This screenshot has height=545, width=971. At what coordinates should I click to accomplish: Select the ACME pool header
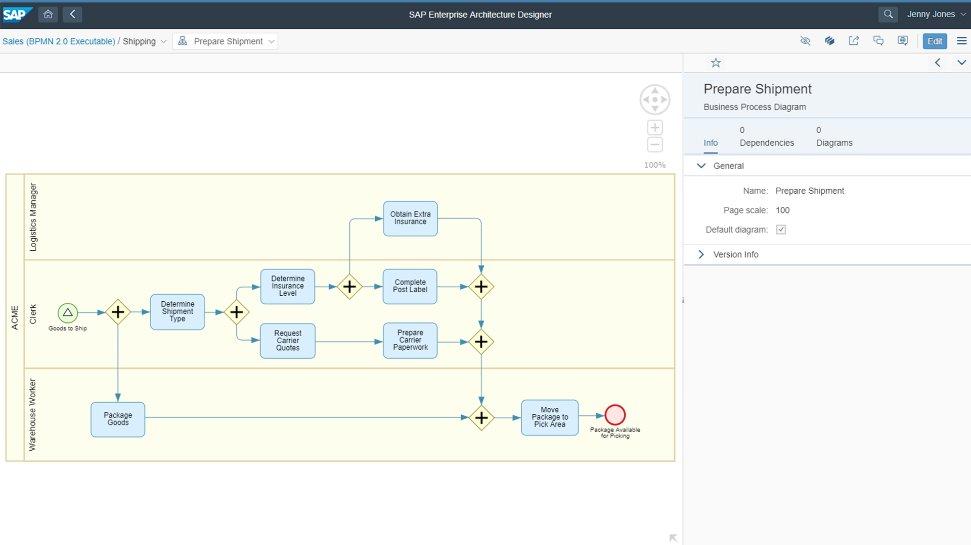coord(15,318)
